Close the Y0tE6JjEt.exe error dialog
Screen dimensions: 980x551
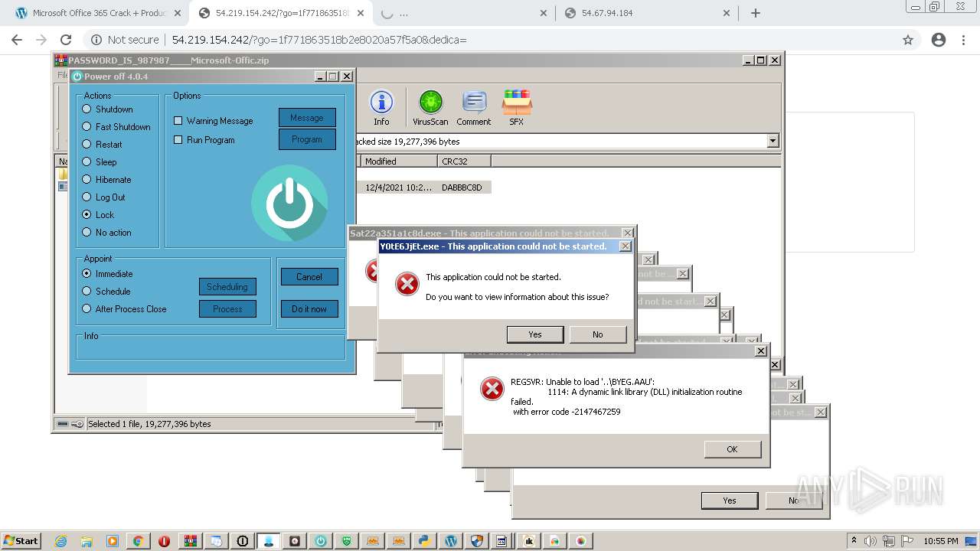click(x=626, y=246)
